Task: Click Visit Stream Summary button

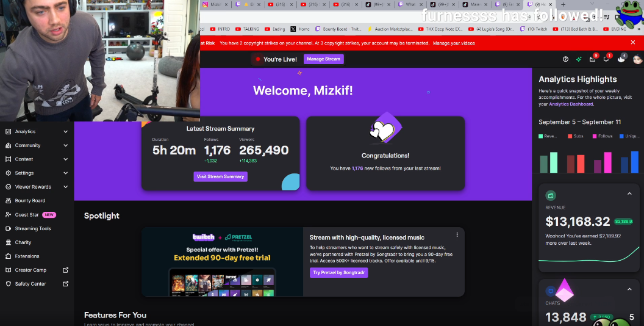Action: [x=220, y=176]
